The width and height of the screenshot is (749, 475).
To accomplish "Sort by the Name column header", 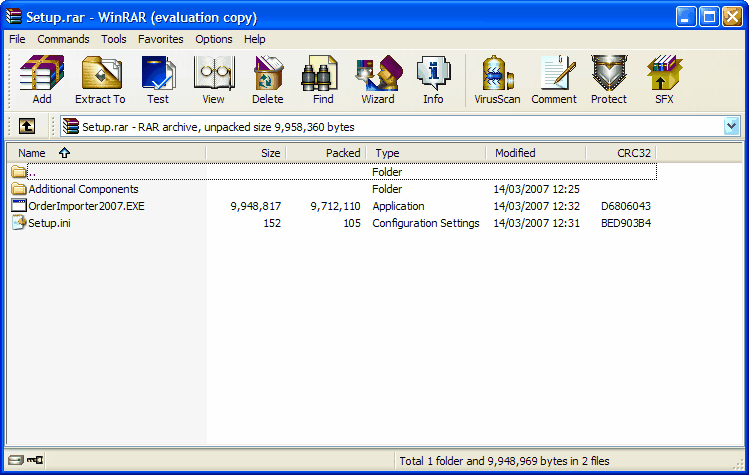I will click(107, 153).
